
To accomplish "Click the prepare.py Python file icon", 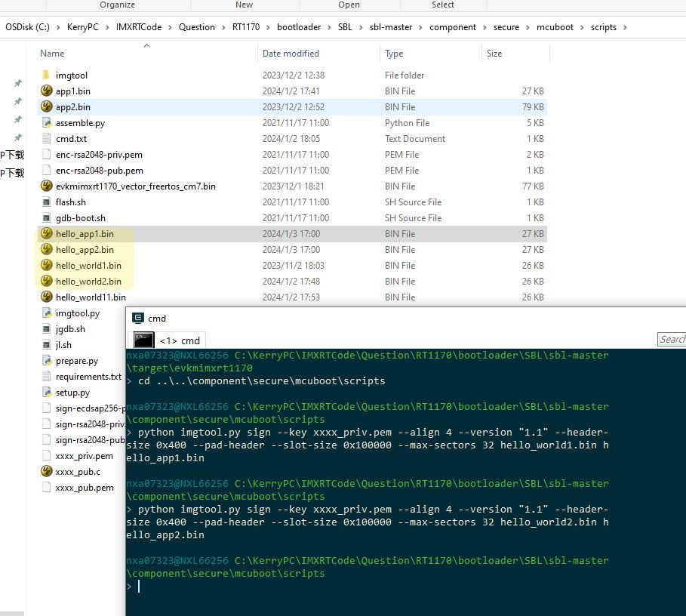I will pos(46,360).
